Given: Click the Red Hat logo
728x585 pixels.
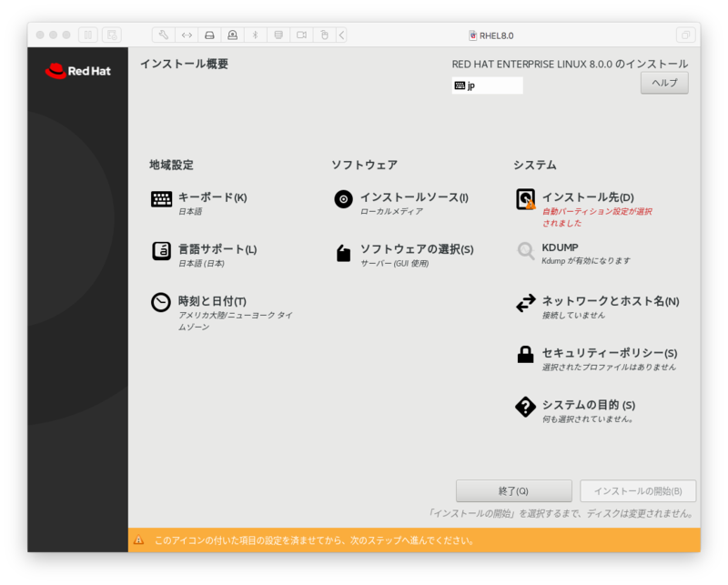Looking at the screenshot, I should click(77, 71).
